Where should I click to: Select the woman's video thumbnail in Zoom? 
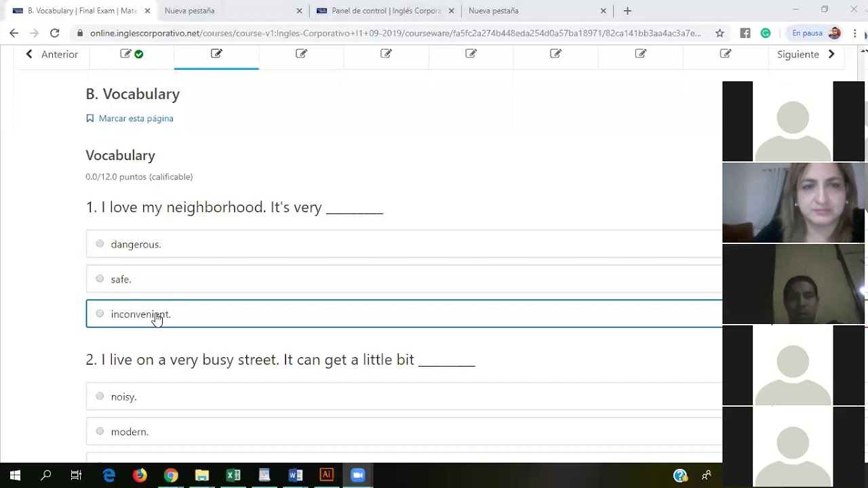tap(793, 203)
